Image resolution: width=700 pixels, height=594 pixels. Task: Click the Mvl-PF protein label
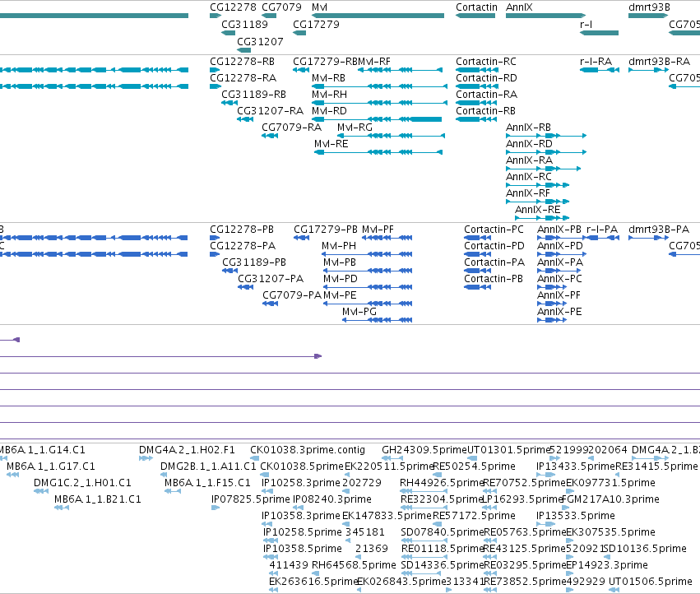pyautogui.click(x=378, y=229)
